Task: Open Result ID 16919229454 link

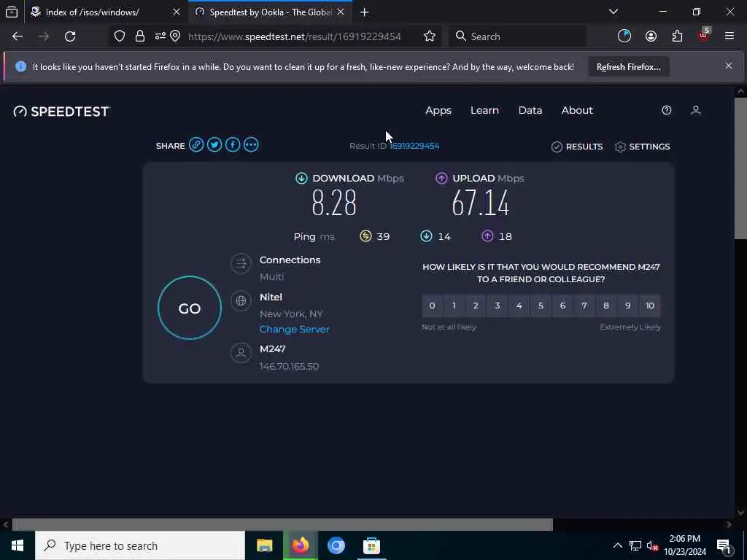Action: (x=414, y=146)
